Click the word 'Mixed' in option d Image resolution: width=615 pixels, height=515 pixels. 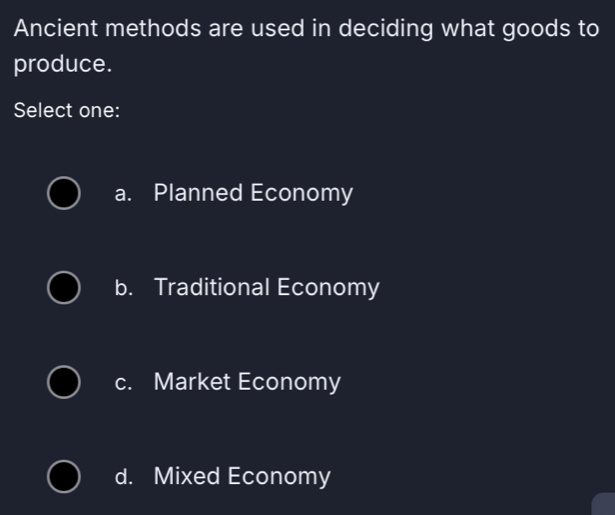click(187, 476)
